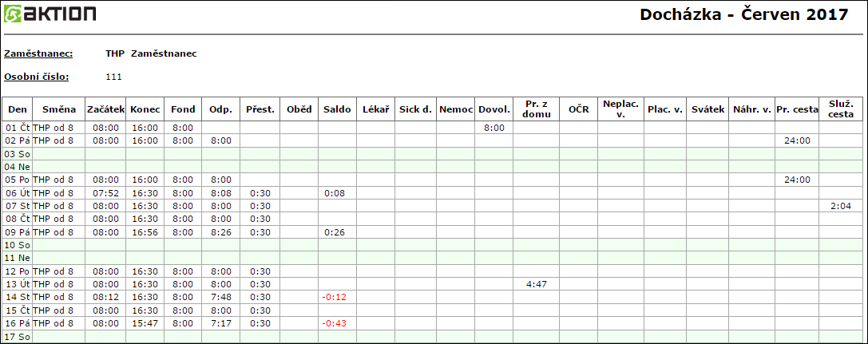Click the Služ. cesta column header

[x=841, y=109]
